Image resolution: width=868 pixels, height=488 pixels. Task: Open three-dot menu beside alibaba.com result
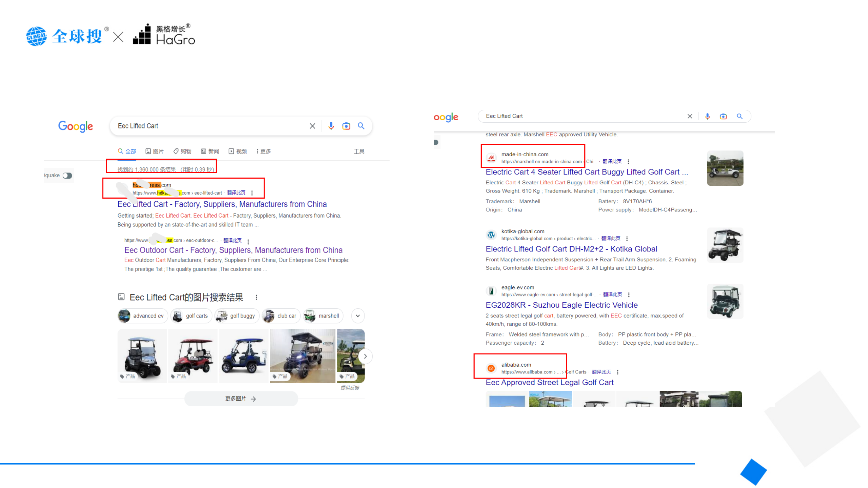pyautogui.click(x=617, y=372)
